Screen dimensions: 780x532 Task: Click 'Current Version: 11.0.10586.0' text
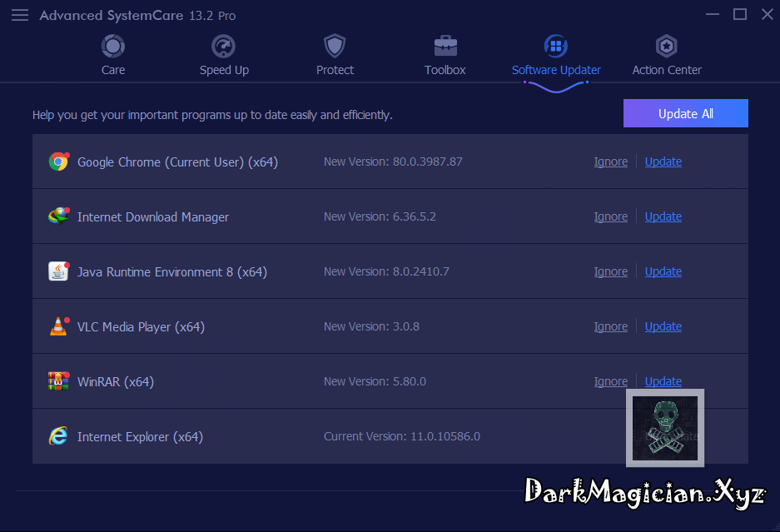point(402,436)
